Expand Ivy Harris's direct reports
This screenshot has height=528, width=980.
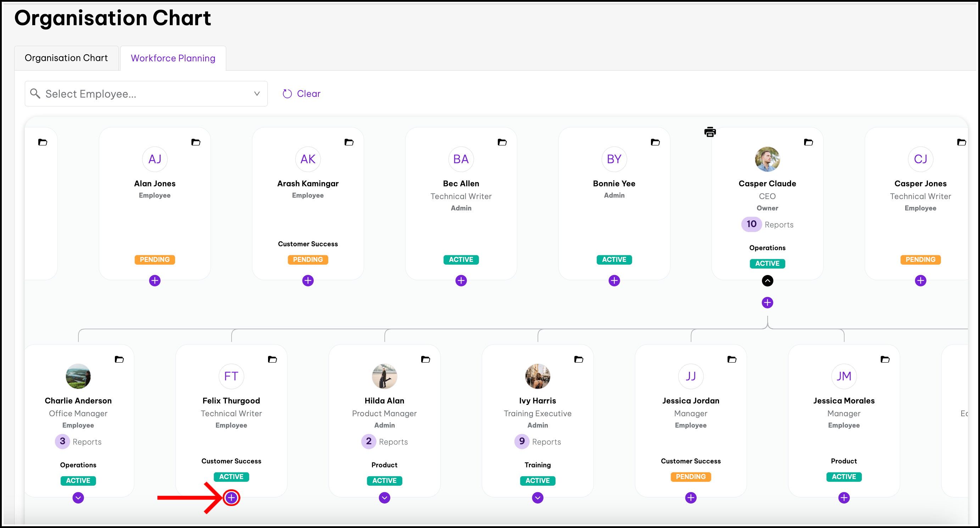pyautogui.click(x=537, y=497)
